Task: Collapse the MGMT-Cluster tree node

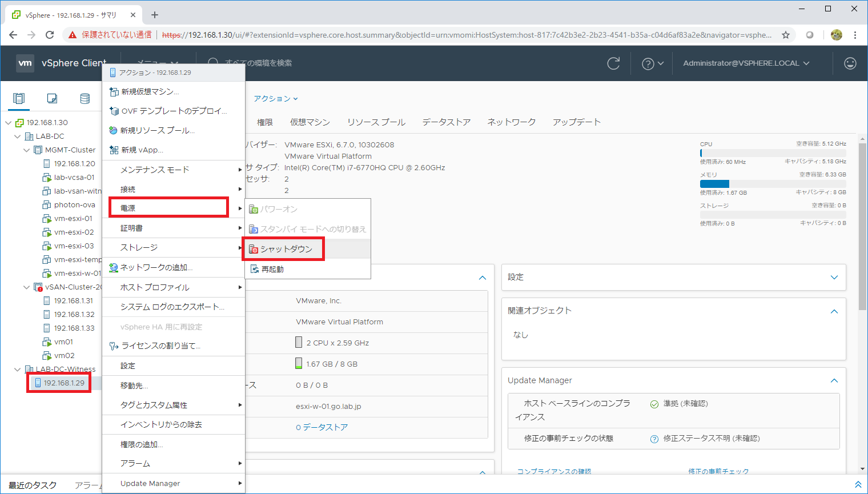Action: point(27,150)
